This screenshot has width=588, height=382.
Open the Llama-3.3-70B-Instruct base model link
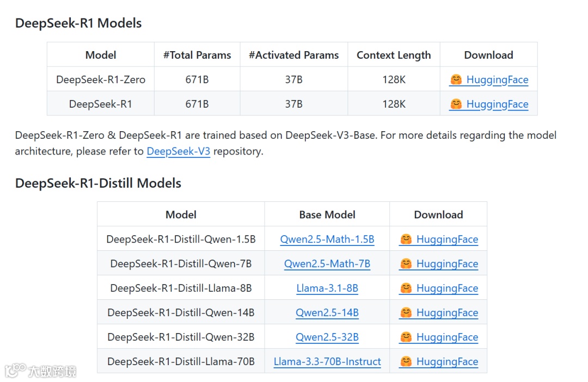tap(327, 361)
